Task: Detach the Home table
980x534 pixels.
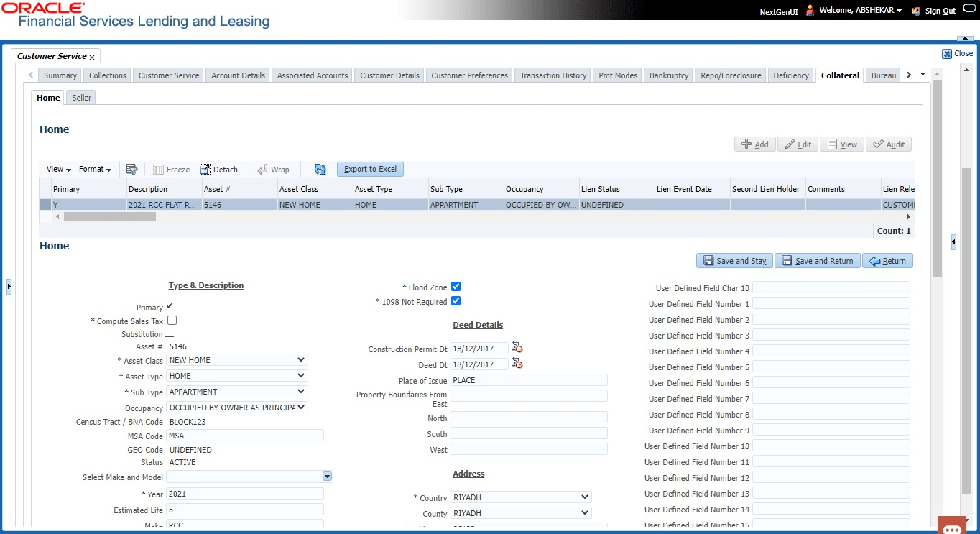Action: point(219,170)
